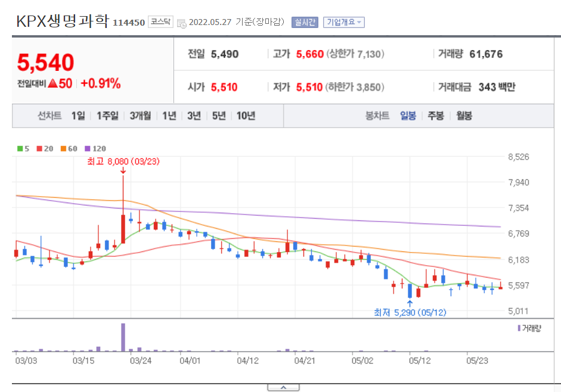The width and height of the screenshot is (561, 392).
Task: Click the stock code 114450
Action: [x=129, y=23]
